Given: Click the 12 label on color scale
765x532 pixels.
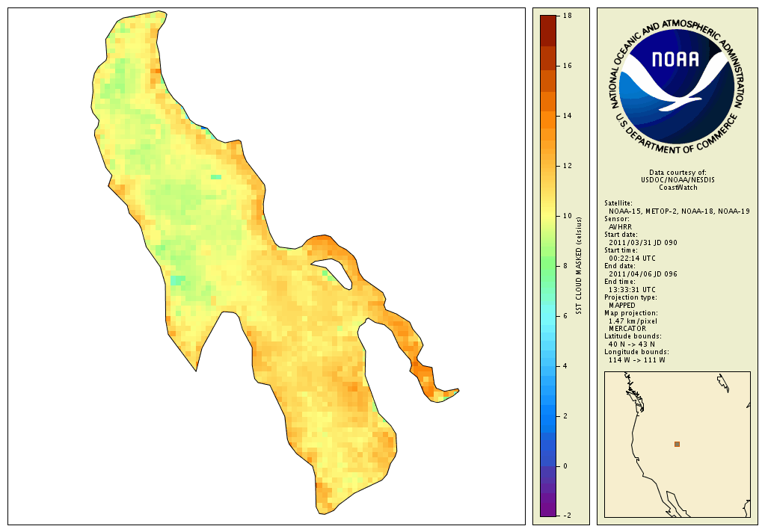Looking at the screenshot, I should (x=567, y=166).
